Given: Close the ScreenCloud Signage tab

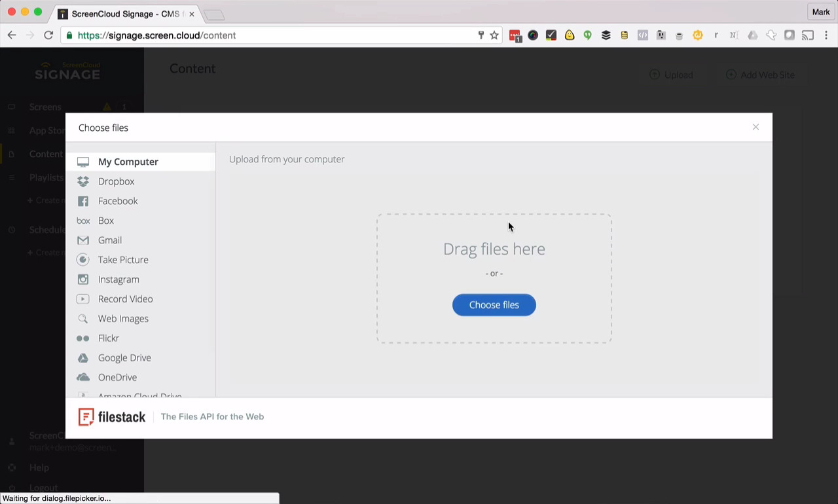Looking at the screenshot, I should point(192,14).
